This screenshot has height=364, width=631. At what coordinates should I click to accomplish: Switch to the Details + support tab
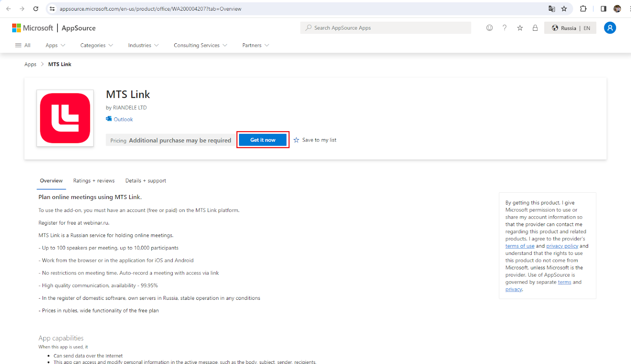(146, 180)
